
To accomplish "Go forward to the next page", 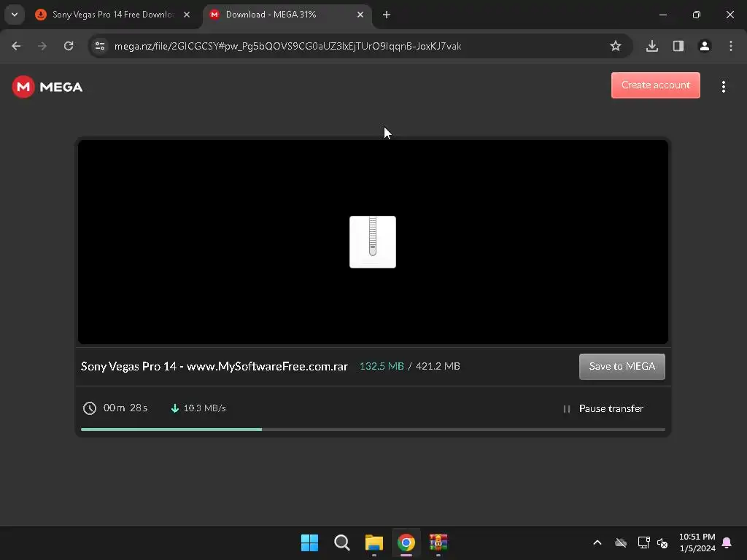I will (x=42, y=46).
